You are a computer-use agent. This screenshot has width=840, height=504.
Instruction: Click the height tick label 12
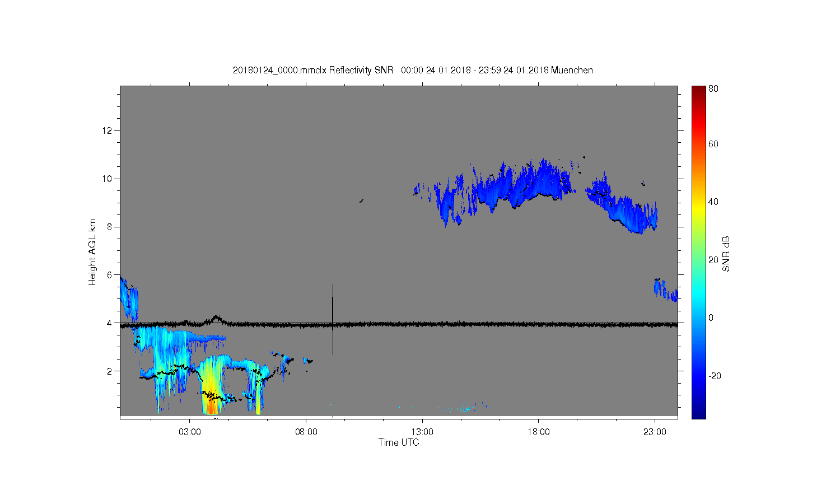coord(108,130)
